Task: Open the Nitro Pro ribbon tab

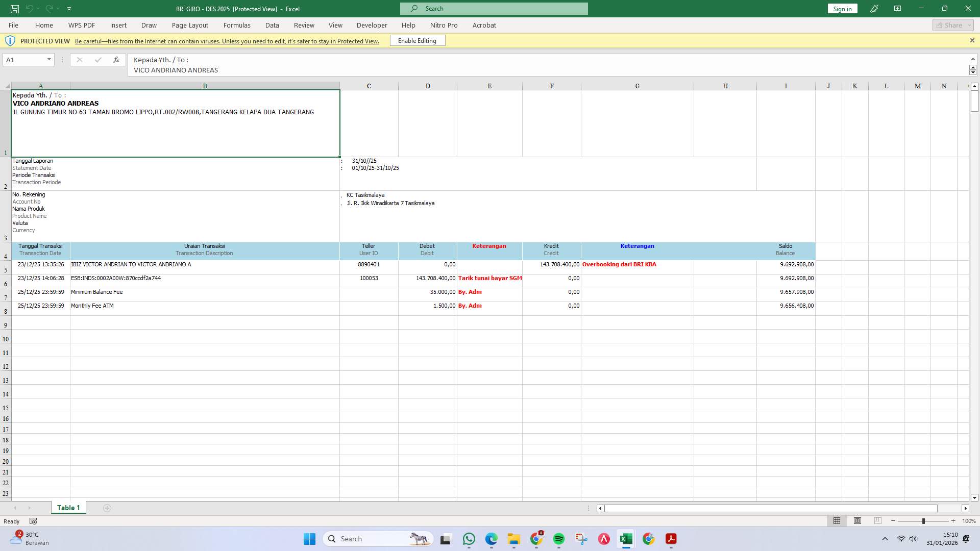Action: 444,25
